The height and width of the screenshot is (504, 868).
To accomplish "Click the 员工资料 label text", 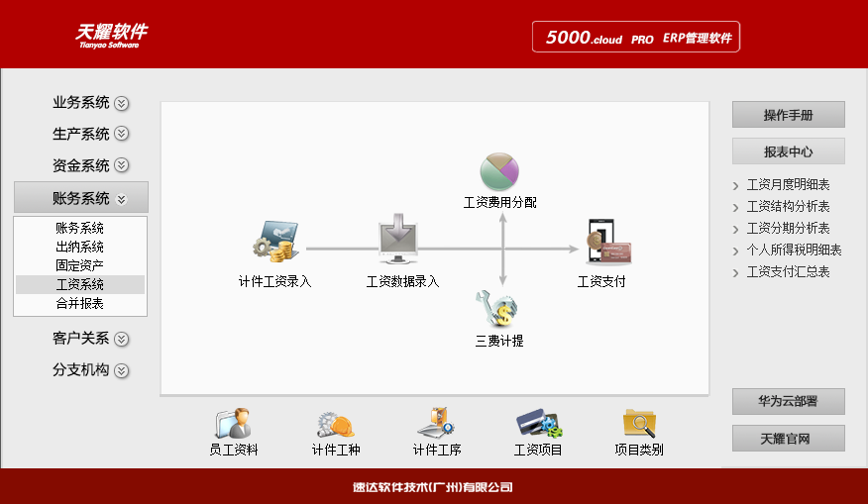I will click(234, 450).
